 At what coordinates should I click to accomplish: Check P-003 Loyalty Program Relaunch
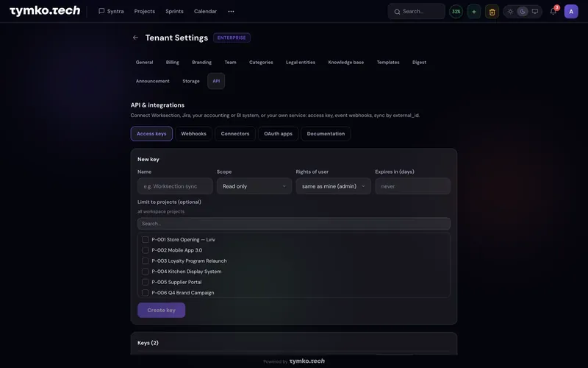145,261
